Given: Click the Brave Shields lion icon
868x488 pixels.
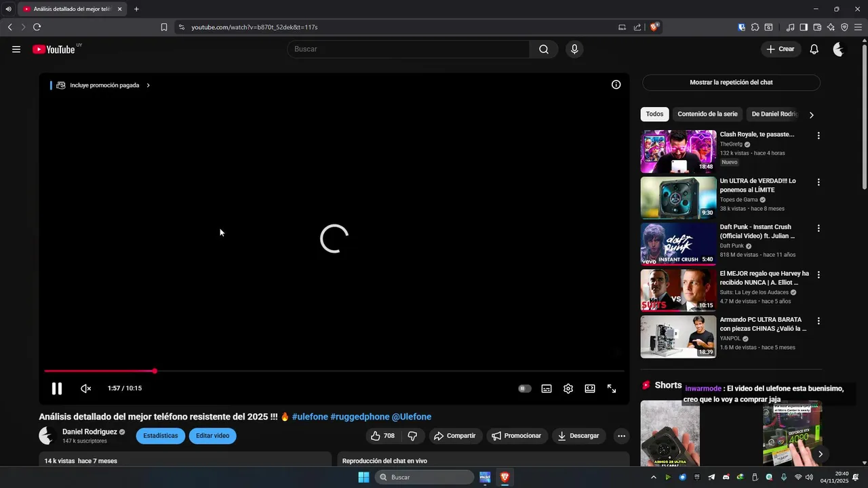Looking at the screenshot, I should (654, 27).
